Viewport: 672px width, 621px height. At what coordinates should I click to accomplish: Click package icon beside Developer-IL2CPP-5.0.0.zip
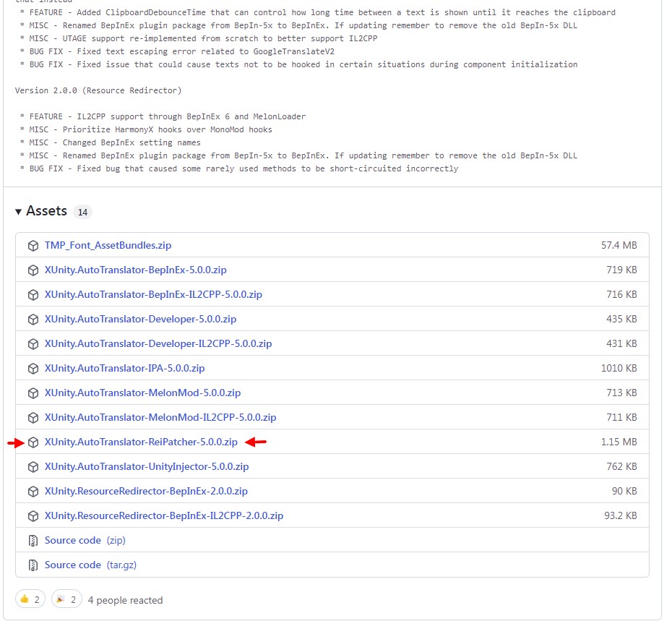[33, 344]
